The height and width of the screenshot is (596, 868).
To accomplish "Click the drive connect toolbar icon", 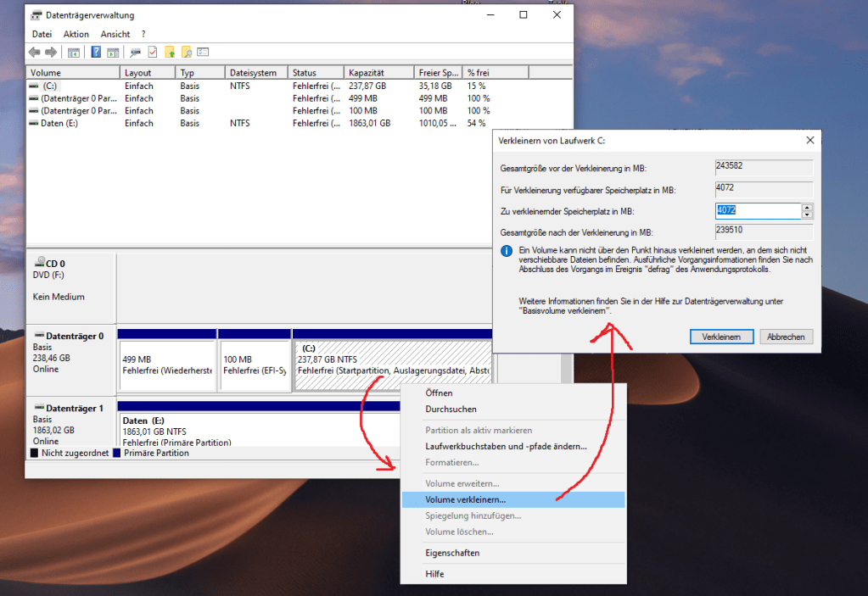I will (135, 53).
